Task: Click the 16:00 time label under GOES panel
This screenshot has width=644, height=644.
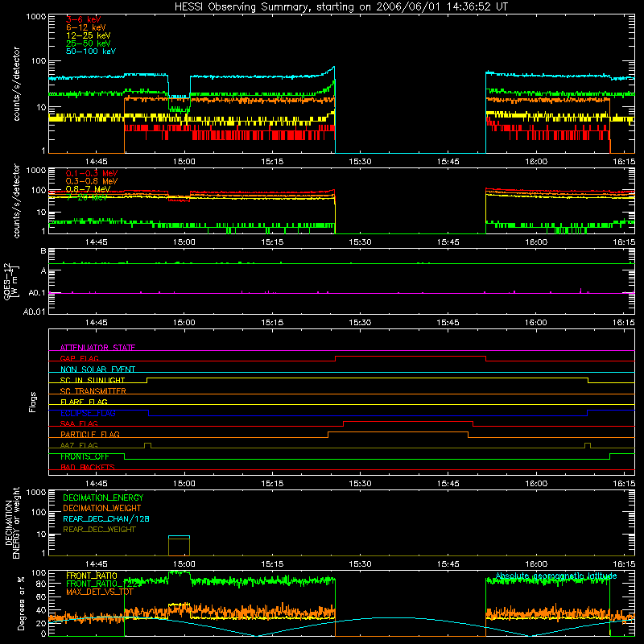Action: click(536, 323)
